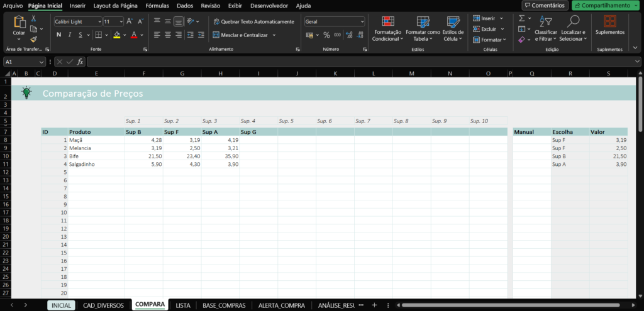Image resolution: width=644 pixels, height=311 pixels.
Task: Click the Insert Function fx icon
Action: click(x=80, y=62)
